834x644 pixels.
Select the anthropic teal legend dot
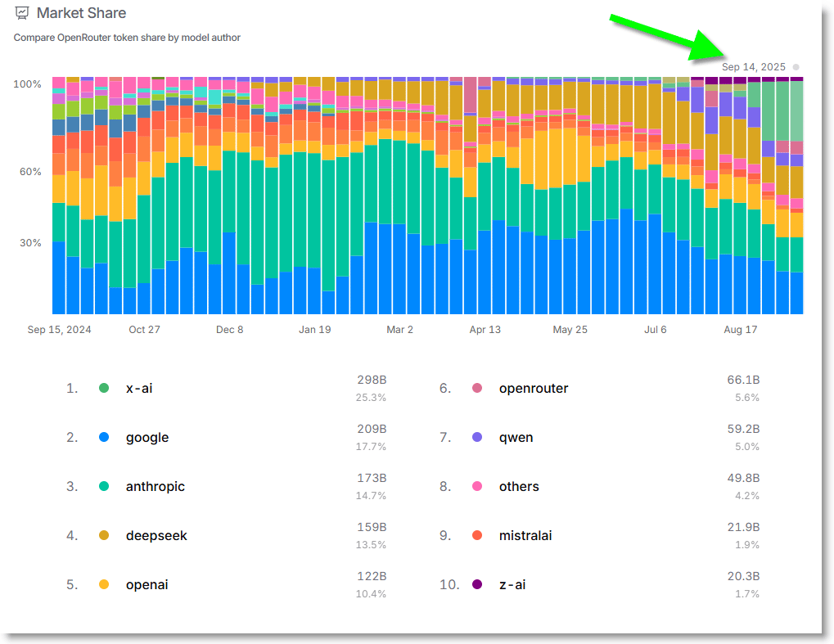104,486
